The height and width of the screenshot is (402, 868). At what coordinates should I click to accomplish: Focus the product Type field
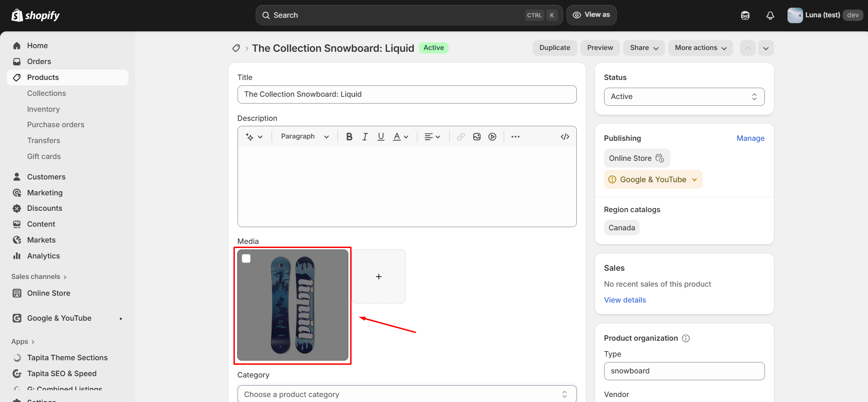[x=684, y=371]
